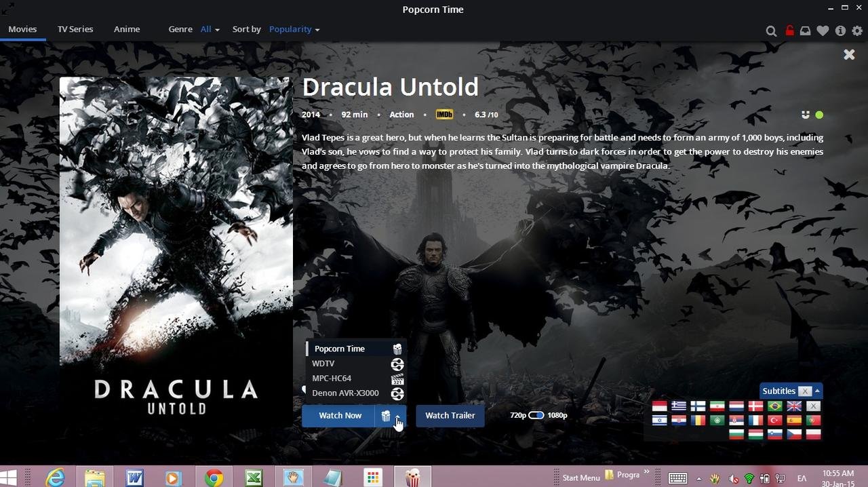Select Portuguese flag subtitle
Viewport: 868px width, 487px height.
point(813,421)
